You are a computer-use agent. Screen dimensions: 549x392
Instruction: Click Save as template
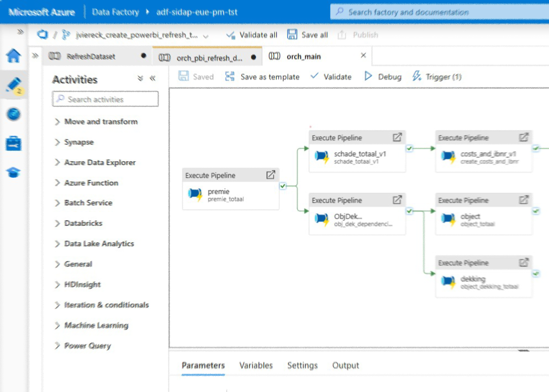coord(262,77)
